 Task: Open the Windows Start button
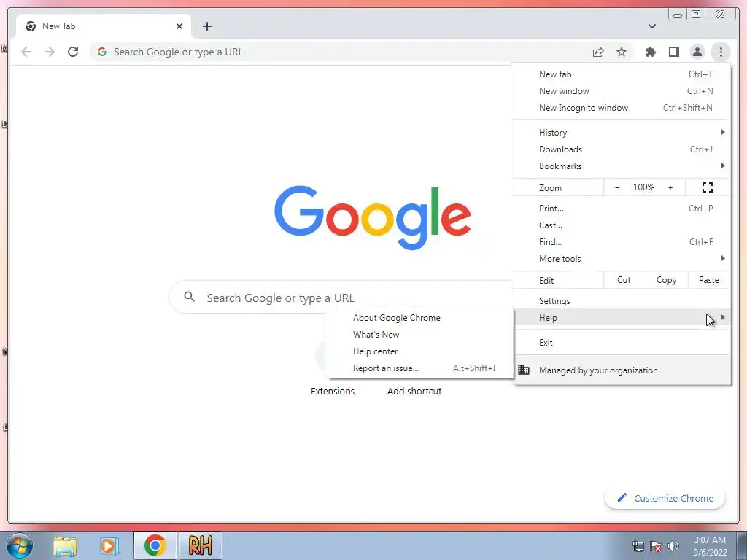click(x=20, y=545)
